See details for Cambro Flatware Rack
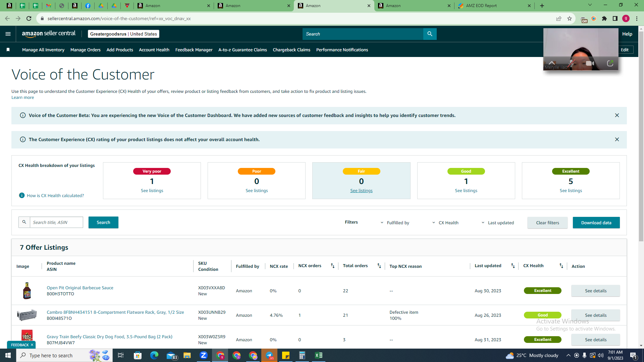Screen dimensions: 644x362 (596, 315)
